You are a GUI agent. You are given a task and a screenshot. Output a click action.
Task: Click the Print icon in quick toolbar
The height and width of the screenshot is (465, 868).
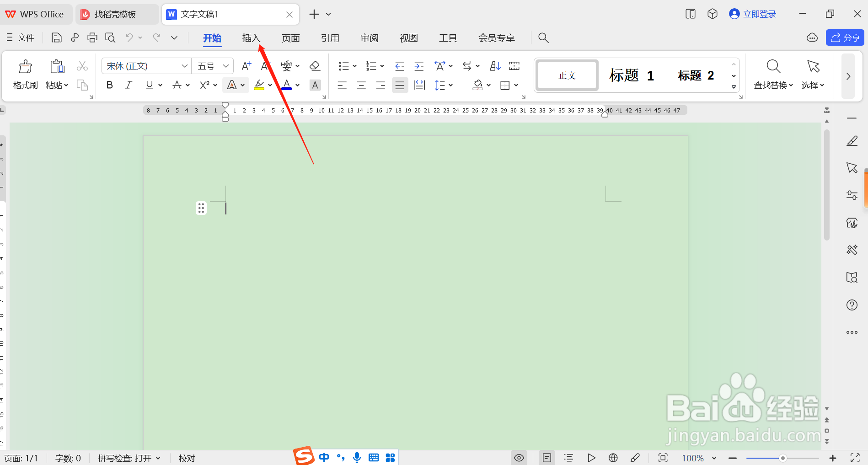coord(92,38)
